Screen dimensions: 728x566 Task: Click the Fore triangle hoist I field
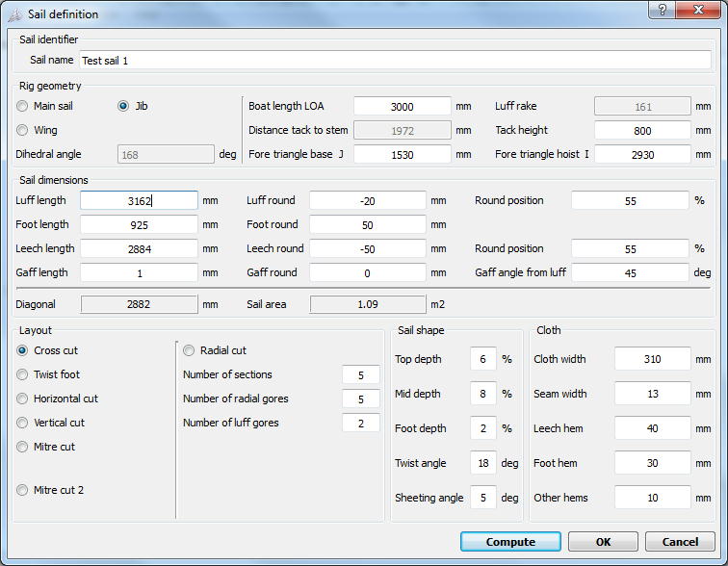[642, 154]
